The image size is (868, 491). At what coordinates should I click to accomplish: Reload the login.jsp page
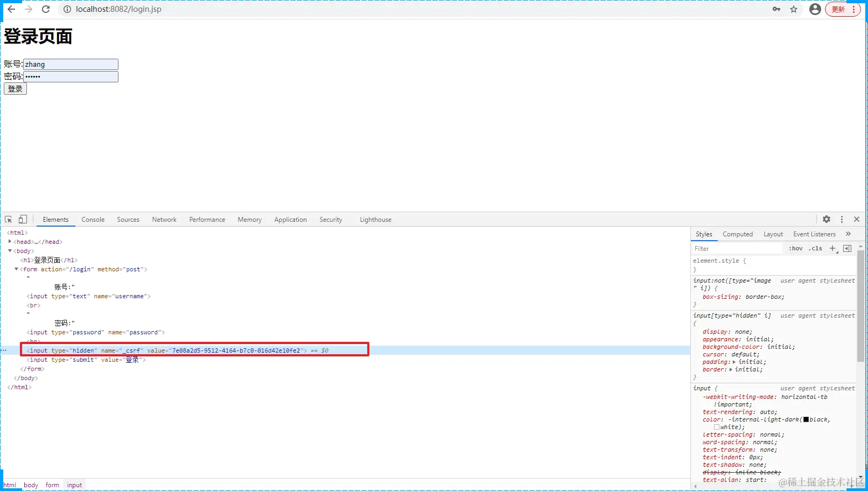pos(46,9)
